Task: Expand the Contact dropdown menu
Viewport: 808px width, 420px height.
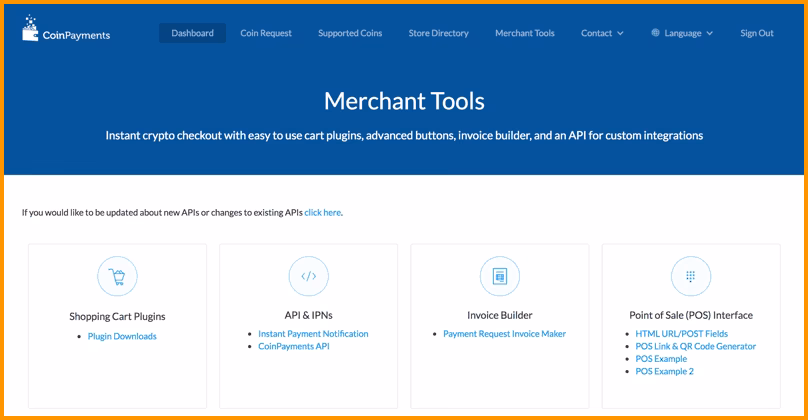Action: click(602, 33)
